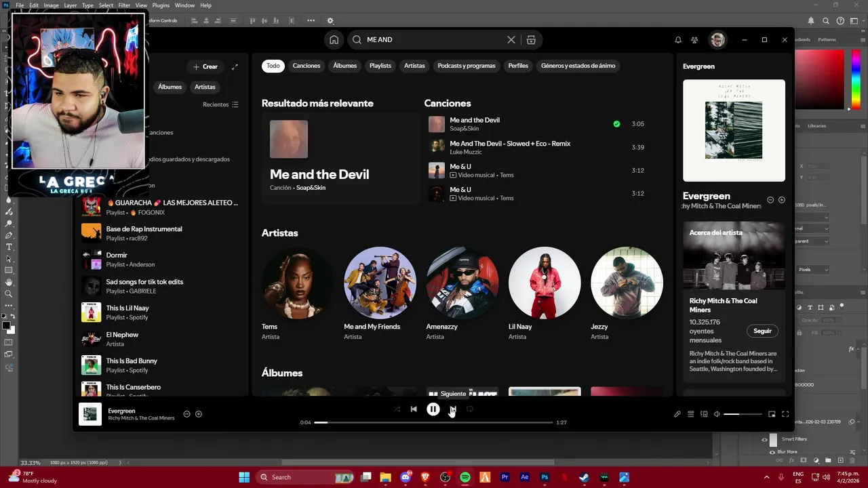Open artist Lil Naay

[x=545, y=295]
